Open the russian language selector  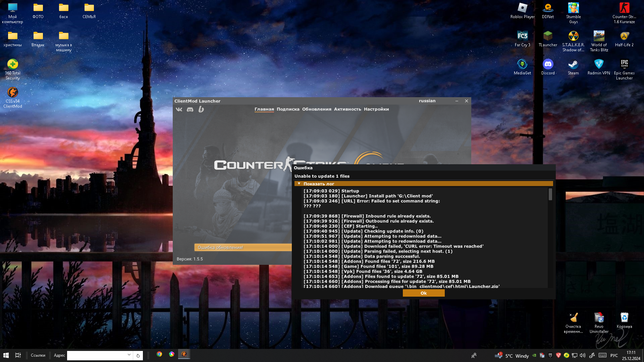tap(427, 101)
